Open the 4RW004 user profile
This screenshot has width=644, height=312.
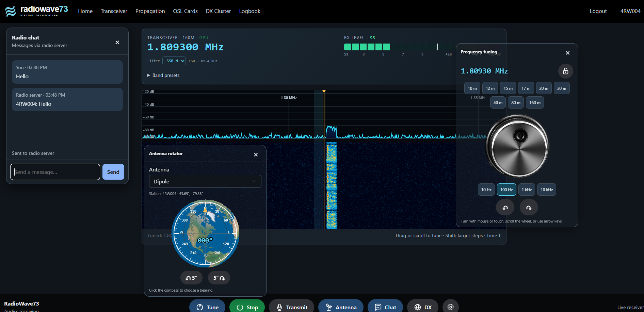tap(630, 11)
